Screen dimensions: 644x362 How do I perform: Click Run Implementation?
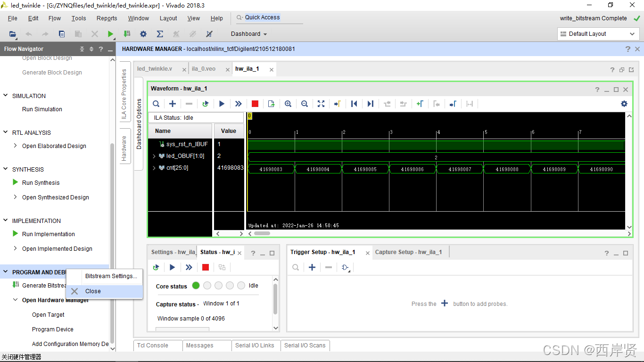[x=49, y=234]
